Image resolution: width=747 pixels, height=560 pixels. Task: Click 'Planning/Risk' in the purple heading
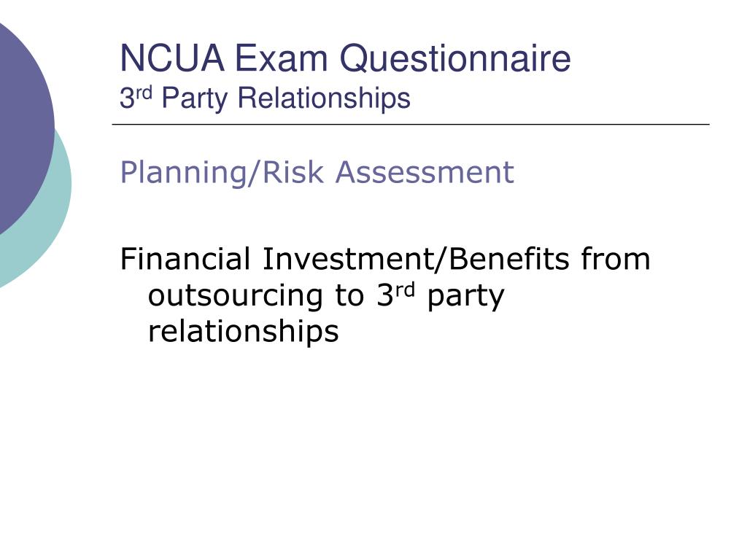tap(222, 172)
